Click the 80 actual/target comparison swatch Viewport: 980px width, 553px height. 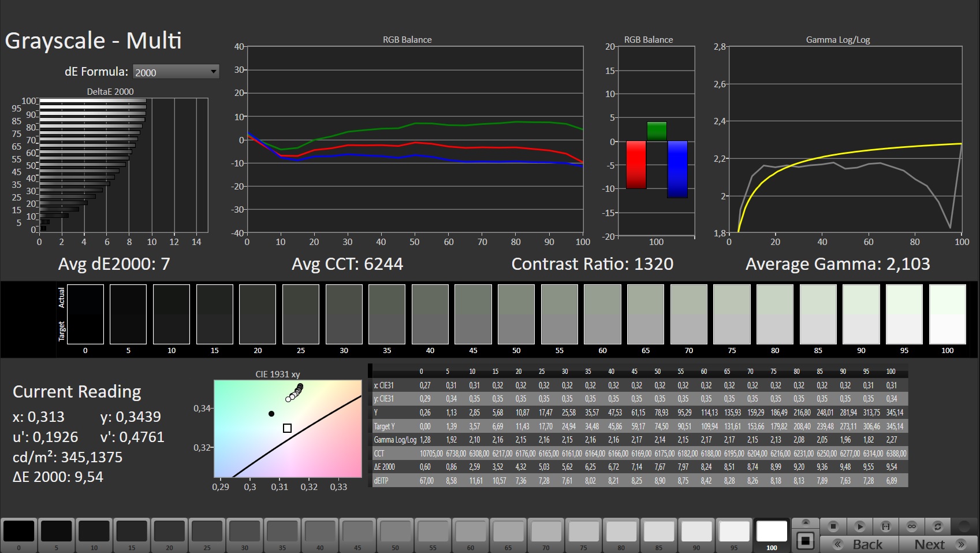pyautogui.click(x=774, y=314)
